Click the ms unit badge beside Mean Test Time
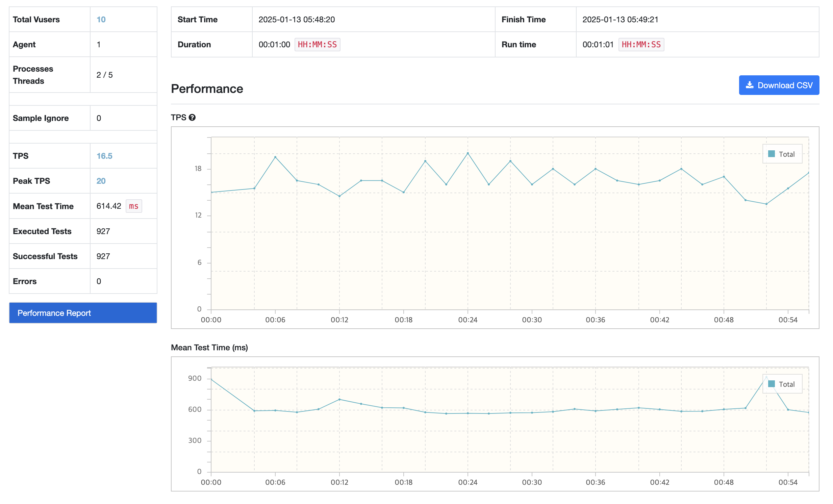Viewport: 833px width, 504px height. 133,206
